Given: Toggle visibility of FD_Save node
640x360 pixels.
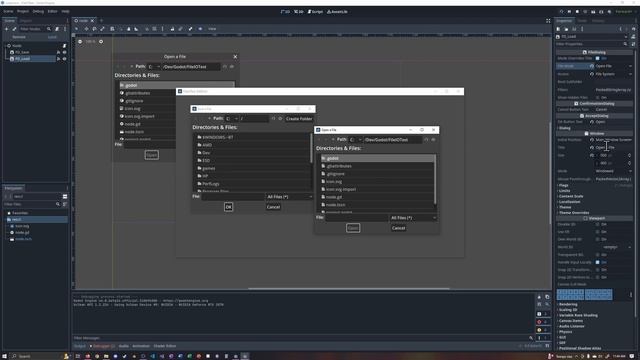Looking at the screenshot, I should click(64, 52).
